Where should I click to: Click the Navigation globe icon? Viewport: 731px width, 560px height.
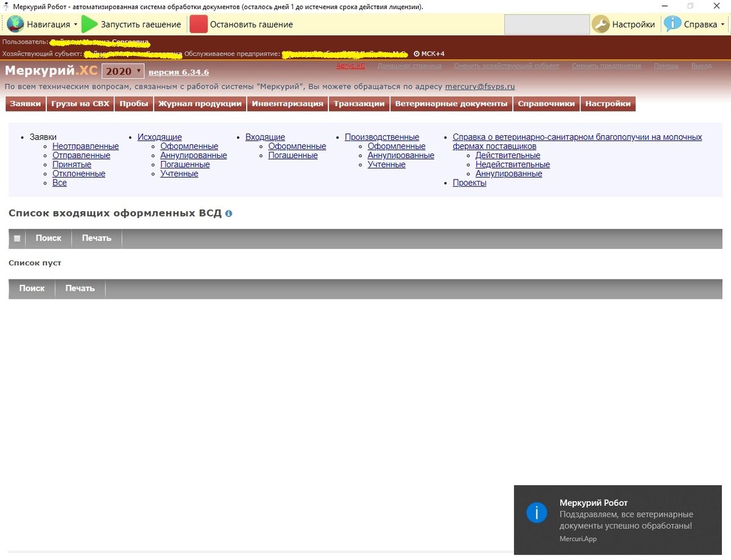click(x=15, y=24)
